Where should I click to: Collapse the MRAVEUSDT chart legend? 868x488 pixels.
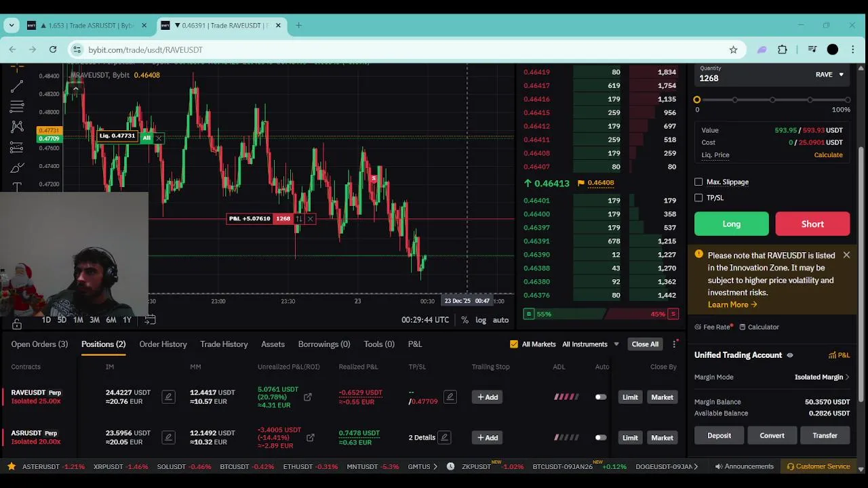click(x=75, y=88)
